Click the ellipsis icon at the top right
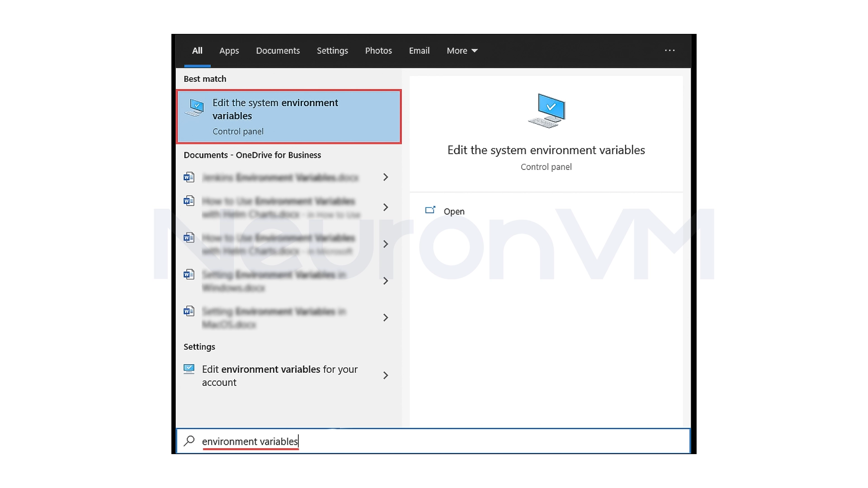The width and height of the screenshot is (868, 488). [670, 51]
